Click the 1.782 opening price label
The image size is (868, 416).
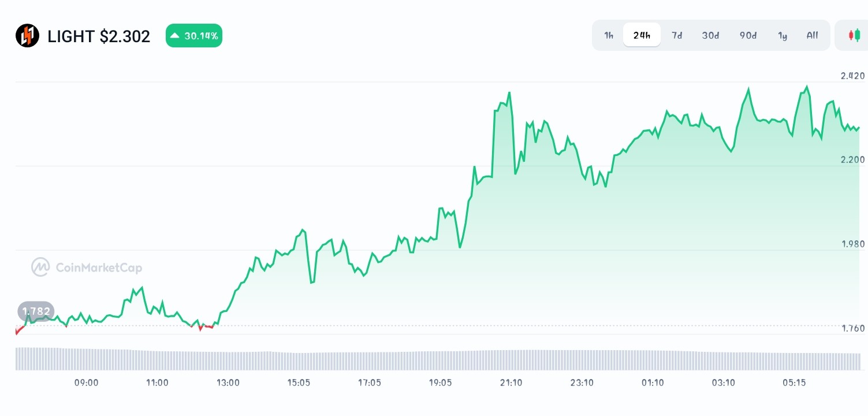click(36, 311)
